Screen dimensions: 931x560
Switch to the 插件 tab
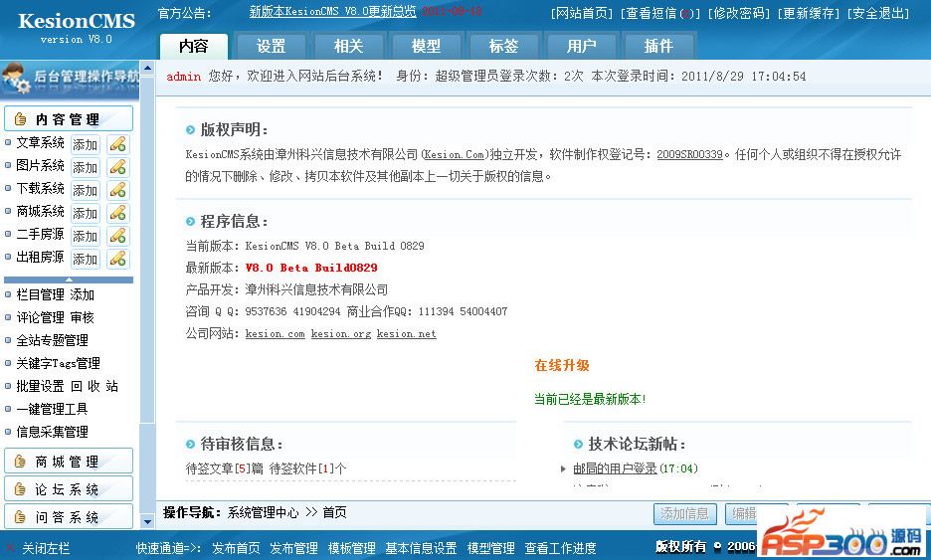point(658,47)
